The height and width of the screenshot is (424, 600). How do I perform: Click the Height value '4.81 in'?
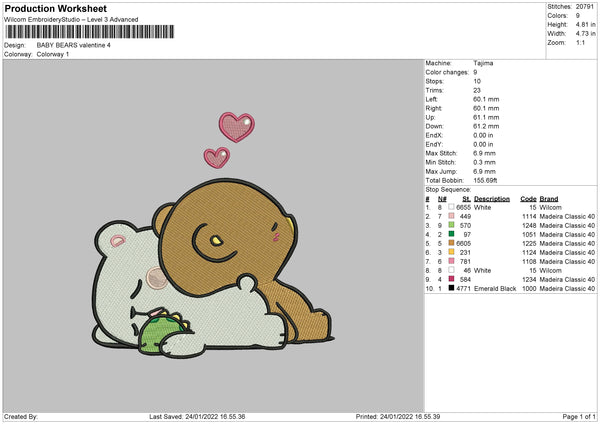pyautogui.click(x=585, y=24)
